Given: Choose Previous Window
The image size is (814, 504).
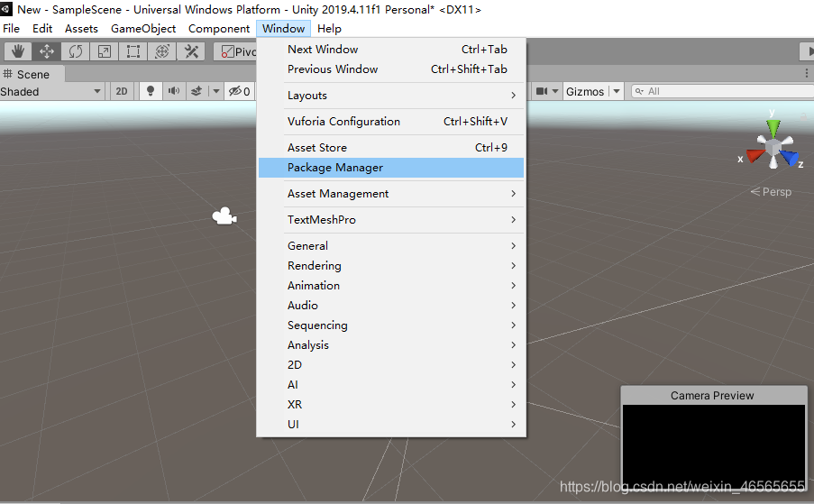Looking at the screenshot, I should tap(391, 69).
